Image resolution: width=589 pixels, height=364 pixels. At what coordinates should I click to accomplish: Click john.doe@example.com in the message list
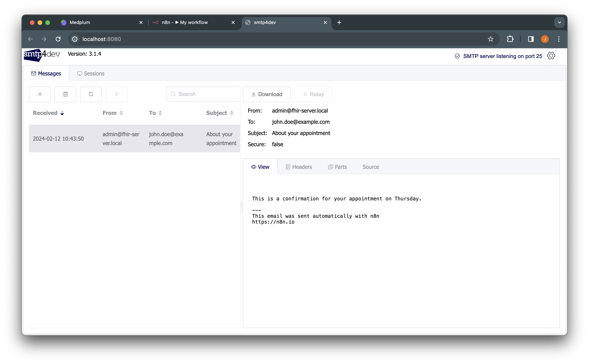click(x=166, y=138)
